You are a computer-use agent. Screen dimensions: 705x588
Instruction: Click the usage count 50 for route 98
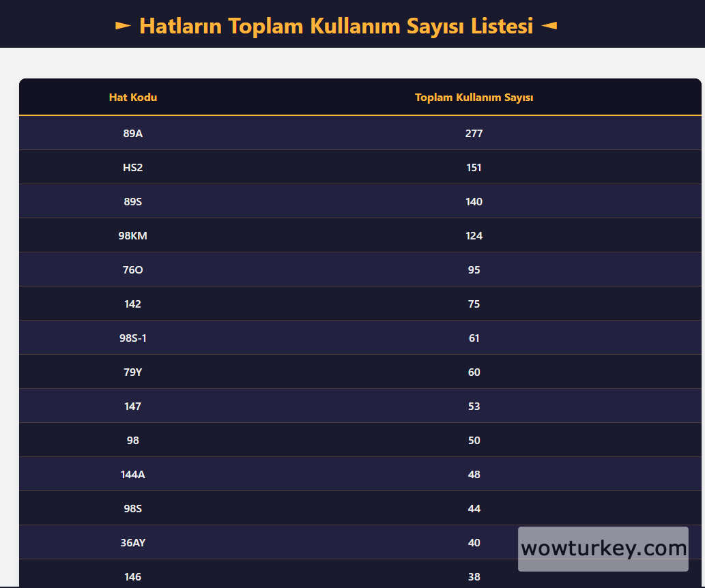[474, 440]
